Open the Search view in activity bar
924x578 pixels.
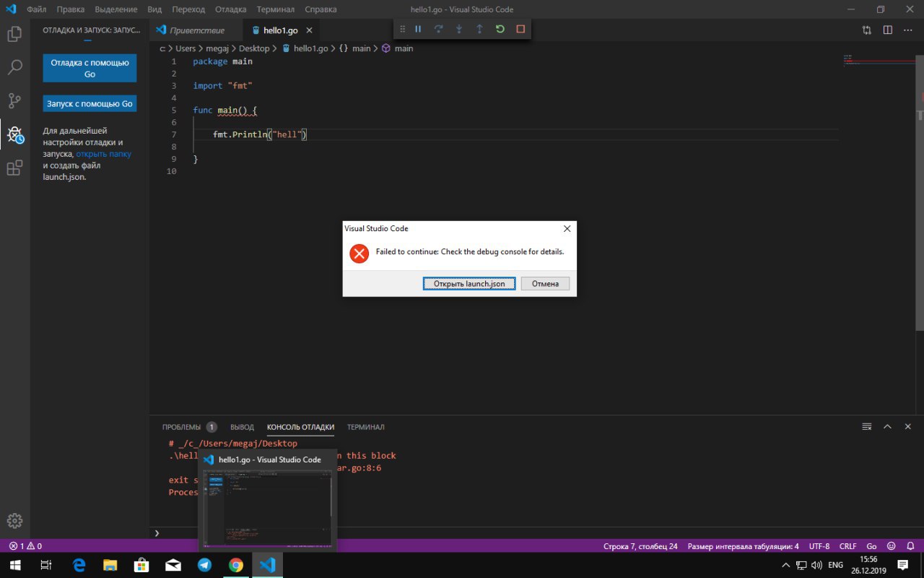tap(14, 67)
